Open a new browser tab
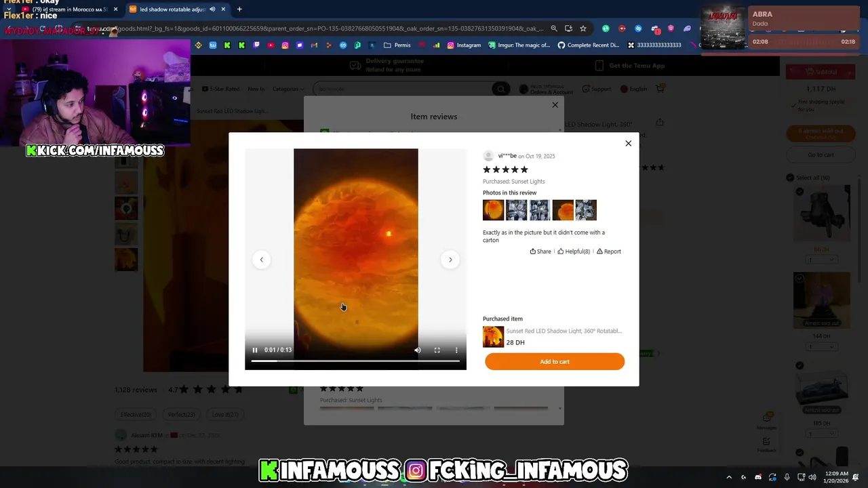This screenshot has height=488, width=868. tap(239, 9)
